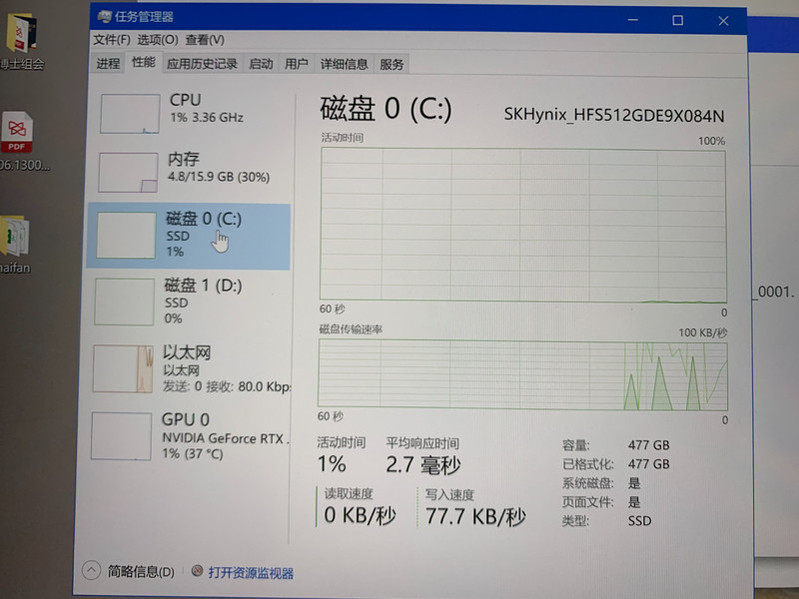Select the CPU performance thumbnail graph
The image size is (799, 599).
coord(129,113)
